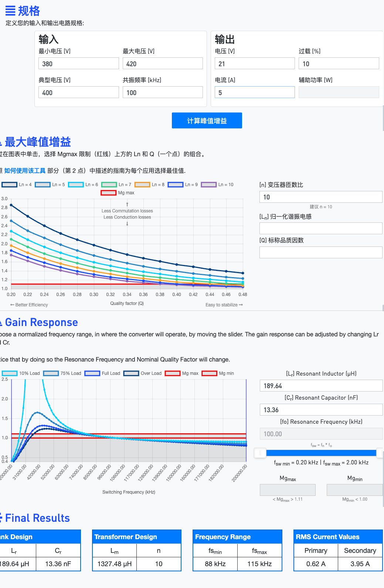This screenshot has height=588, width=384.
Task: Click the 最小电压 input field
Action: tap(78, 64)
